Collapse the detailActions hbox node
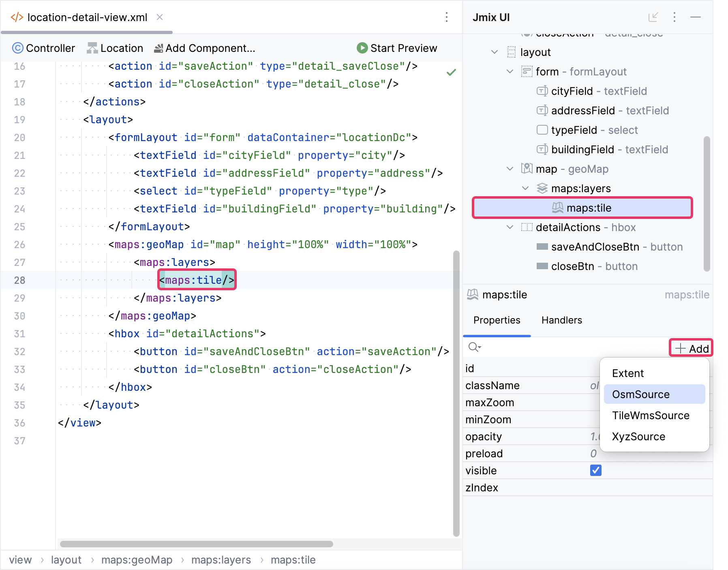Image resolution: width=728 pixels, height=570 pixels. tap(510, 227)
